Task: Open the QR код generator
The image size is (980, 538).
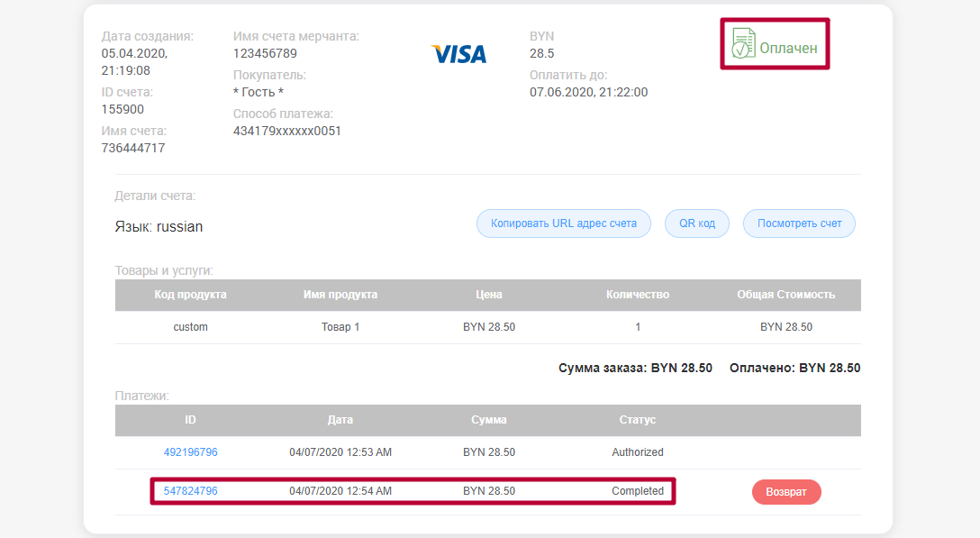Action: 696,223
